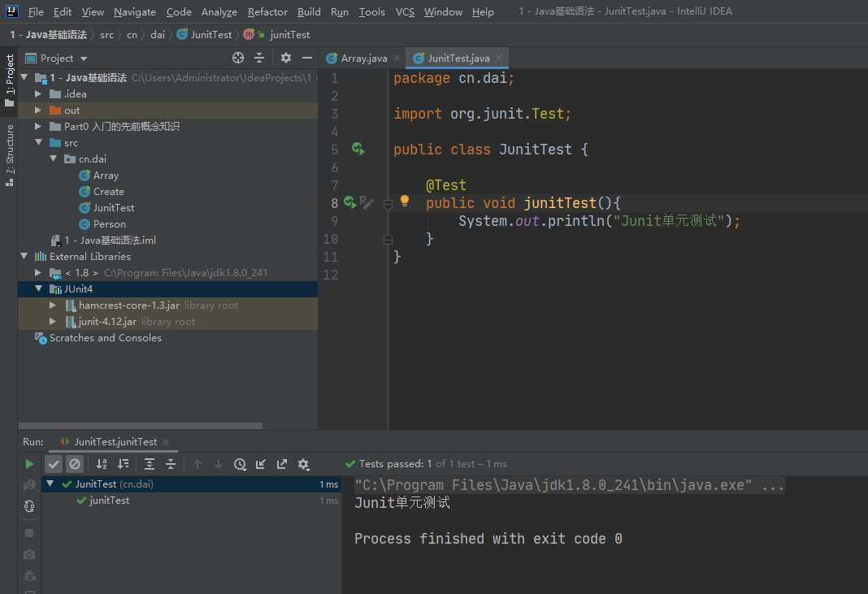Collapse all test results

pos(171,464)
